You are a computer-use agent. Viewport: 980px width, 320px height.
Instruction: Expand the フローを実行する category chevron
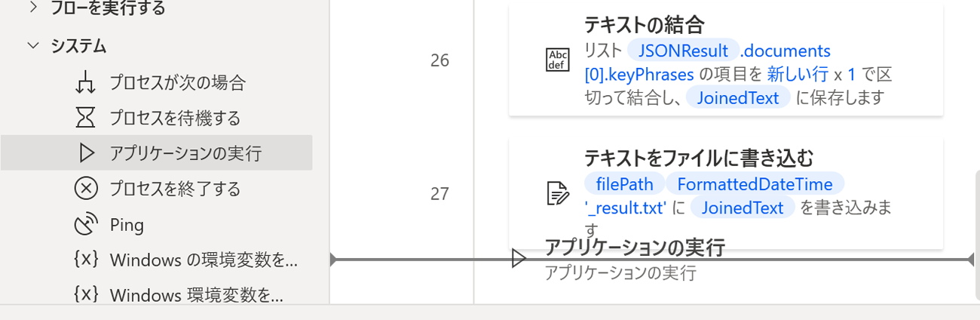(32, 8)
